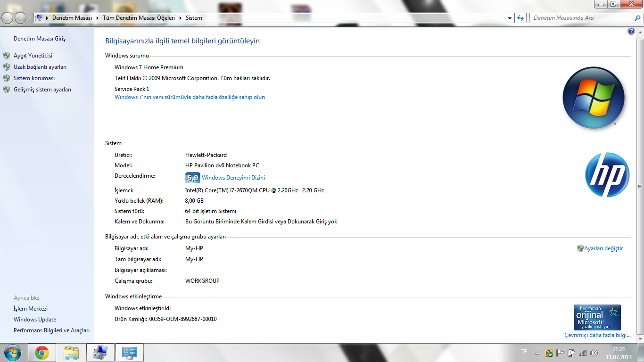Open Windows Update link
This screenshot has width=644, height=362.
click(35, 320)
